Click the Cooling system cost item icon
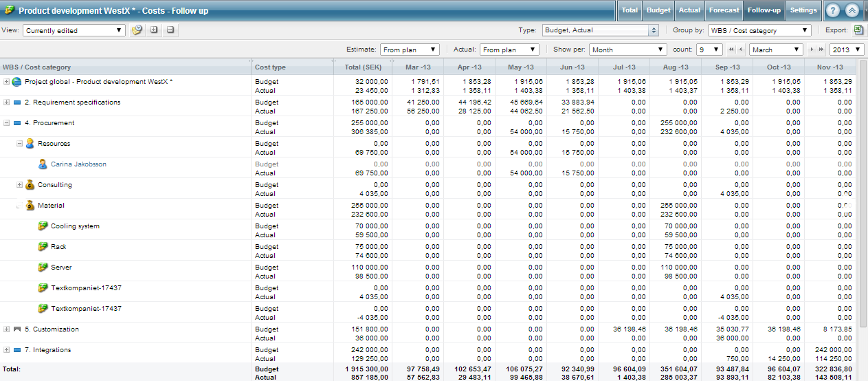 43,226
